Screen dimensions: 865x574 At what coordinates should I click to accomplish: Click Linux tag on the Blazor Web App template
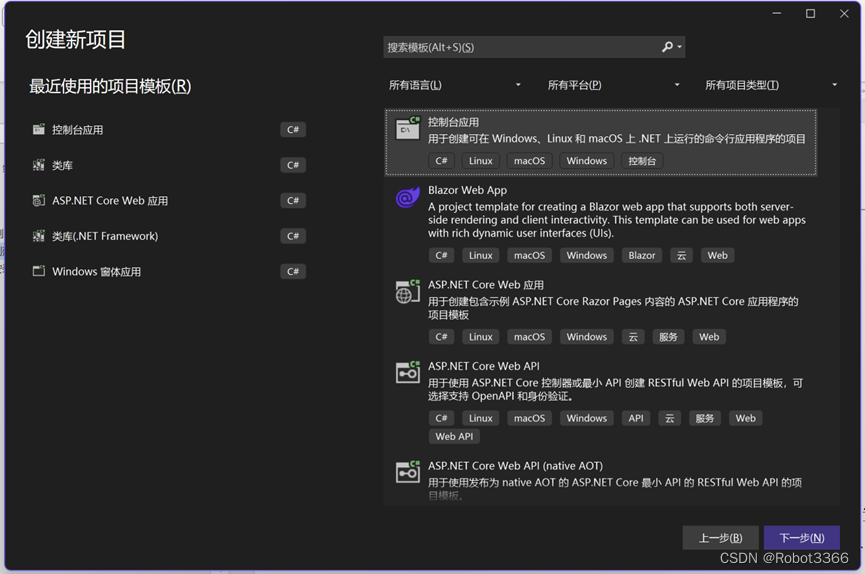point(480,256)
